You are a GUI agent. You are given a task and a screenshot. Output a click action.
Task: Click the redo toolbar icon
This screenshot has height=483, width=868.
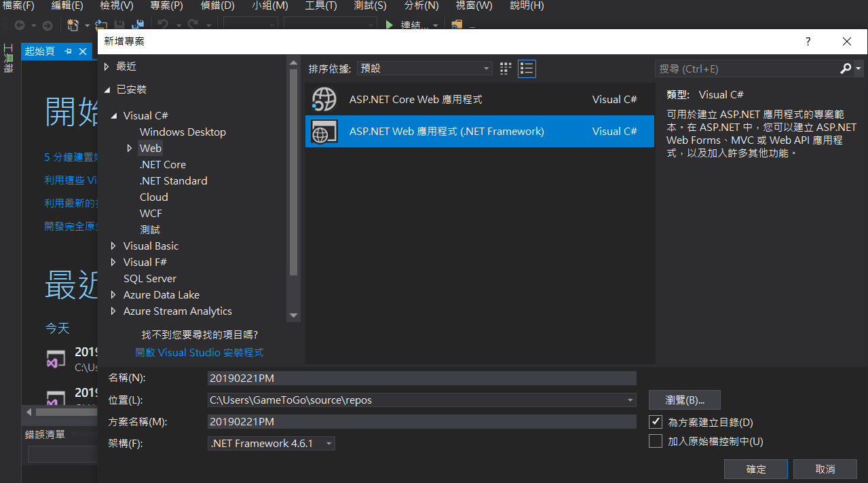(193, 25)
